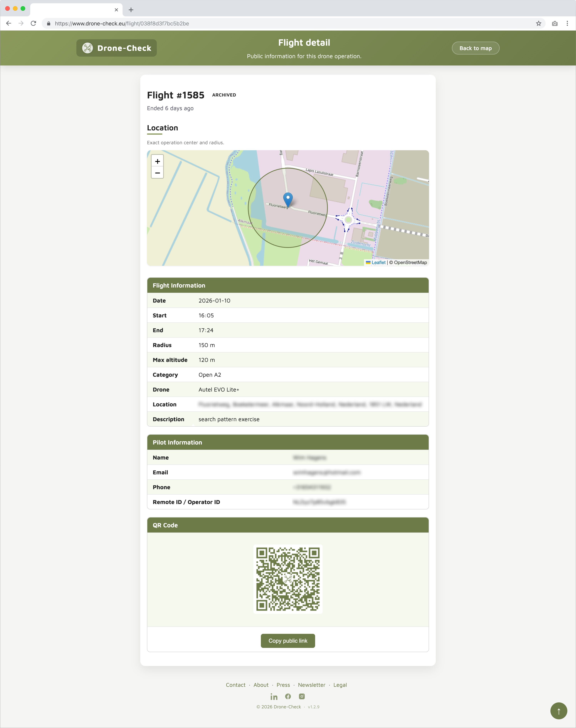576x728 pixels.
Task: Open the Leaflet attribution link
Action: (378, 262)
